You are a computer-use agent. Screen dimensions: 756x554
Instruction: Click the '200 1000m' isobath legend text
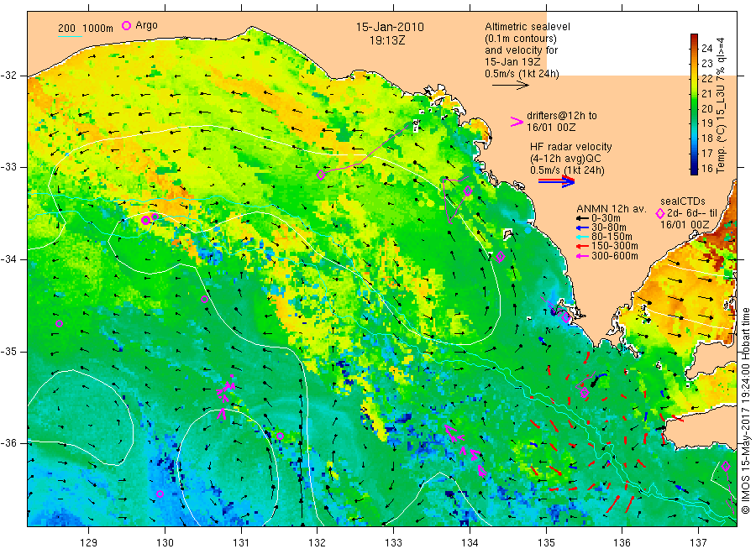86,29
